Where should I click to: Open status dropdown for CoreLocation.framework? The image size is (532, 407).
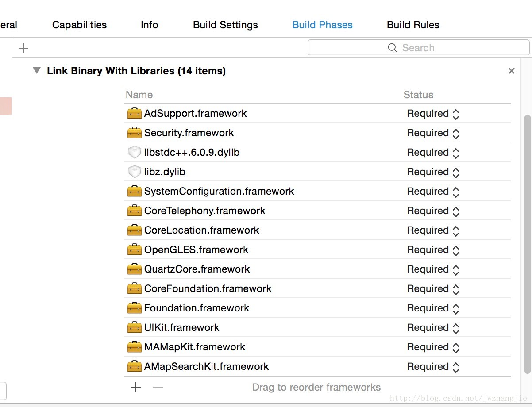pyautogui.click(x=433, y=230)
